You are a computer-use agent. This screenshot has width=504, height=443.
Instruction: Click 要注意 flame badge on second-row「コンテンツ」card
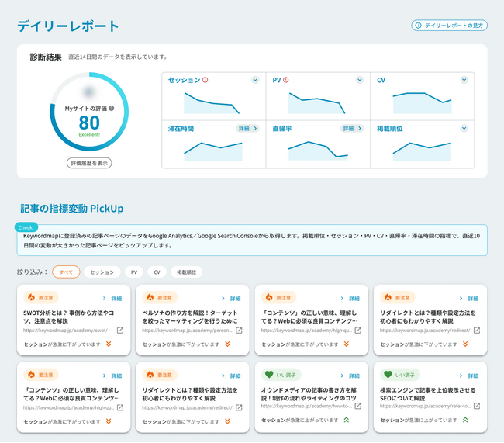pos(41,375)
